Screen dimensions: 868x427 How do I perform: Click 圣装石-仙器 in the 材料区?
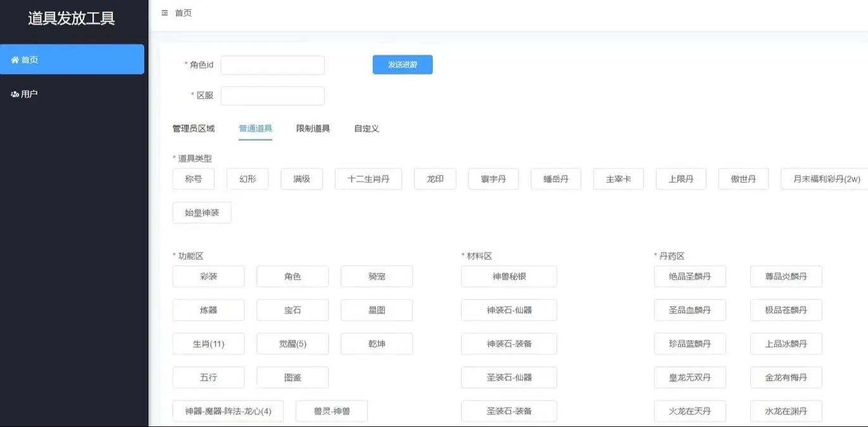coord(508,377)
